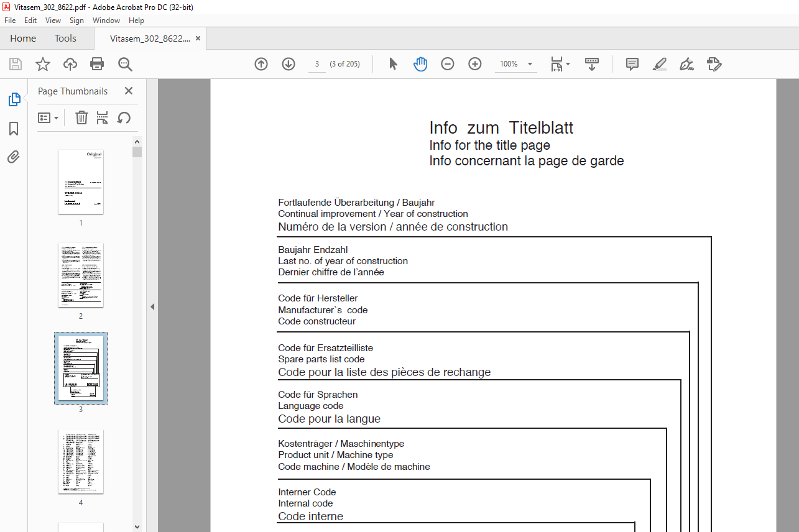Image resolution: width=799 pixels, height=532 pixels.
Task: Open the Edit menu
Action: (30, 21)
